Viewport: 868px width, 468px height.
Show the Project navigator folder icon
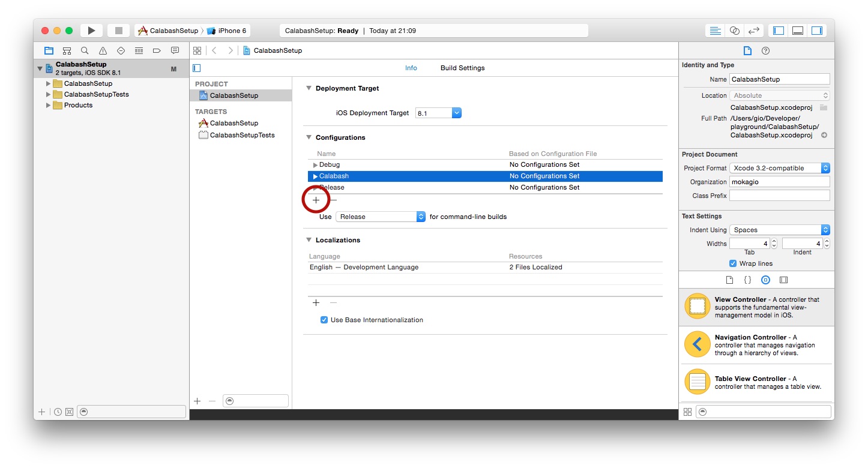click(x=49, y=51)
